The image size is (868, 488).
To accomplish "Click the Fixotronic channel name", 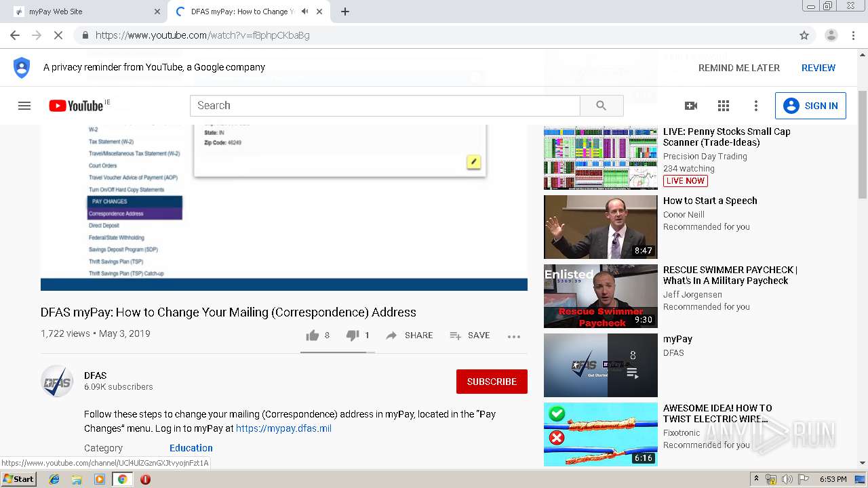I will pyautogui.click(x=682, y=433).
